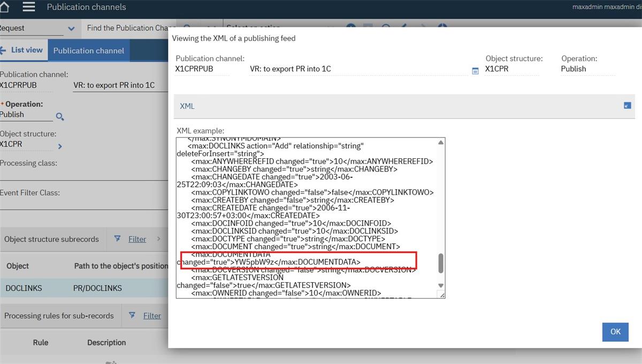Image resolution: width=642 pixels, height=364 pixels.
Task: Click next arrow beside subrecords Filter
Action: 158,239
